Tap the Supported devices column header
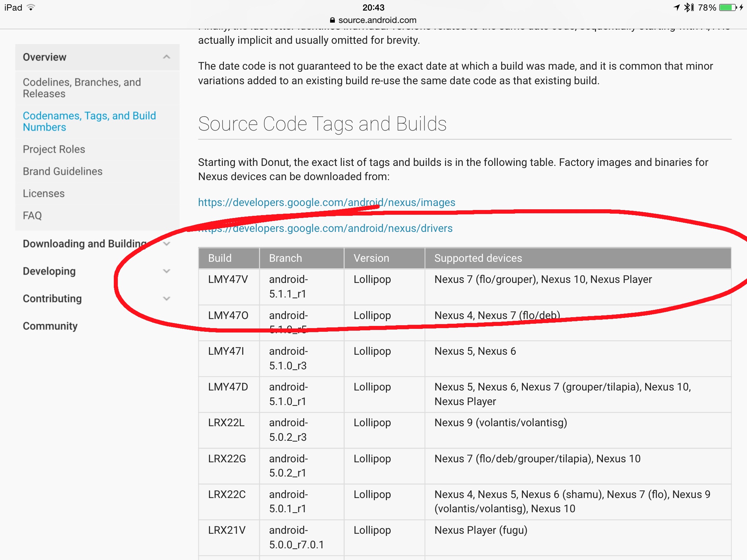The image size is (747, 560). 478,258
